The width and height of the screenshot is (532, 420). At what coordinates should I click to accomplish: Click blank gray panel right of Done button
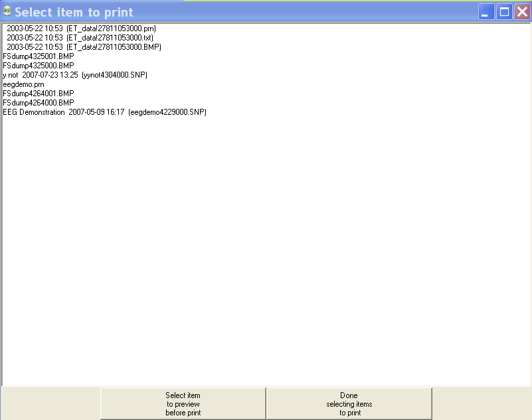point(482,403)
